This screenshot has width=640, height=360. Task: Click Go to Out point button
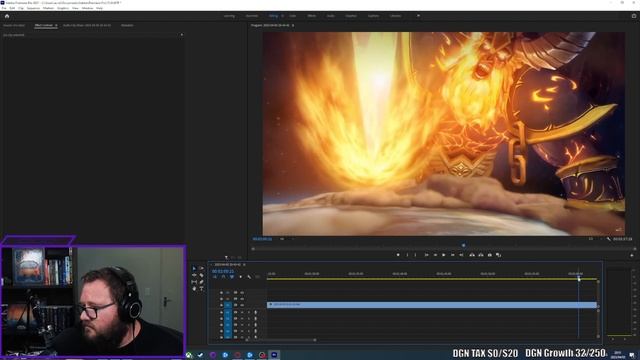[x=461, y=255]
